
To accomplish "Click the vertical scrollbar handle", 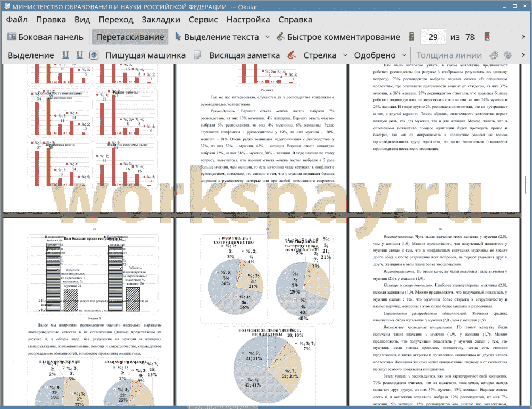I will (x=526, y=185).
